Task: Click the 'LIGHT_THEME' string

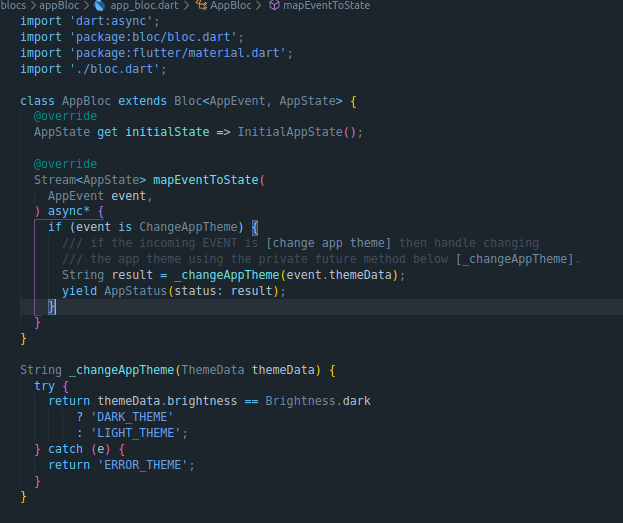Action: coord(135,433)
